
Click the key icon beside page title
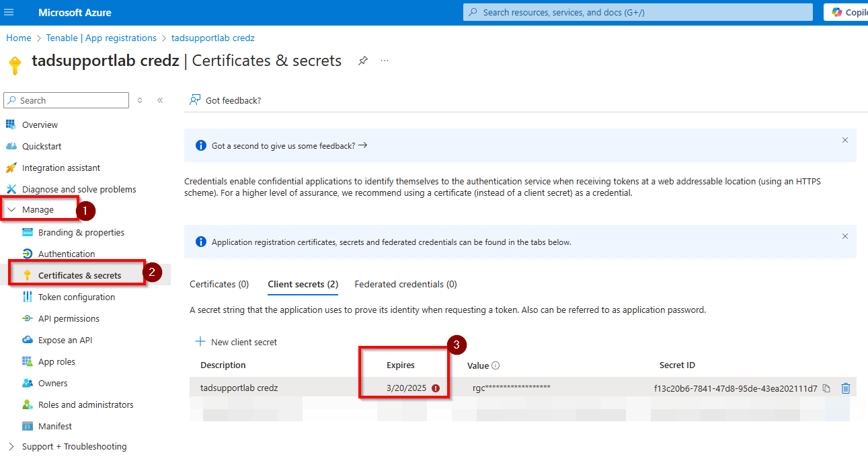[x=15, y=65]
